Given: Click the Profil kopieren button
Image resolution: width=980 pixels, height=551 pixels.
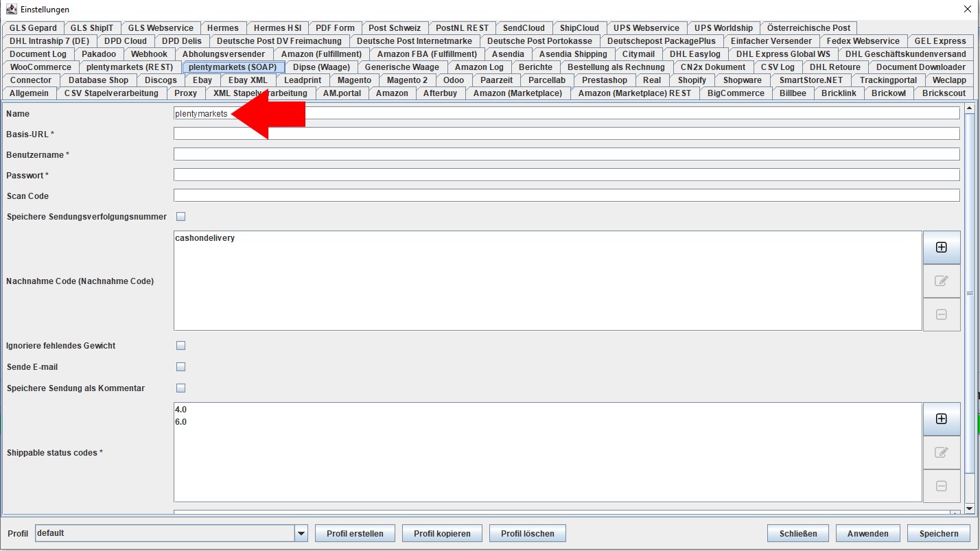Looking at the screenshot, I should click(442, 533).
